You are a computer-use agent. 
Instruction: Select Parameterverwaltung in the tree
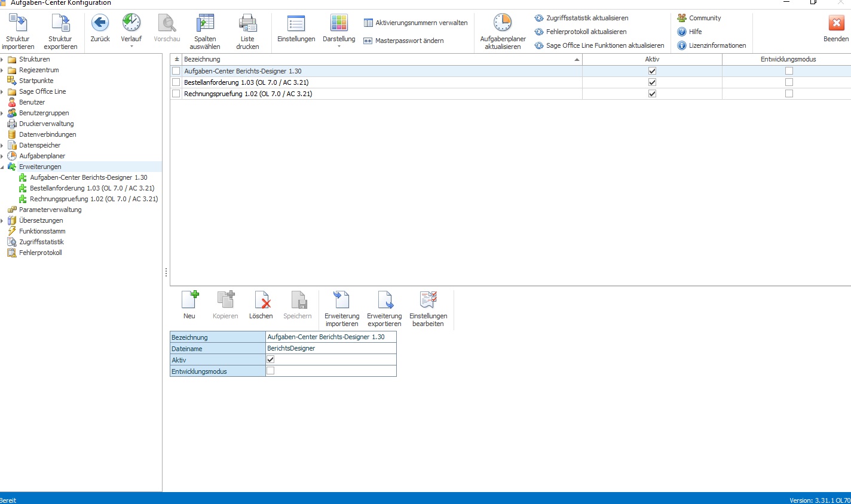tap(50, 210)
